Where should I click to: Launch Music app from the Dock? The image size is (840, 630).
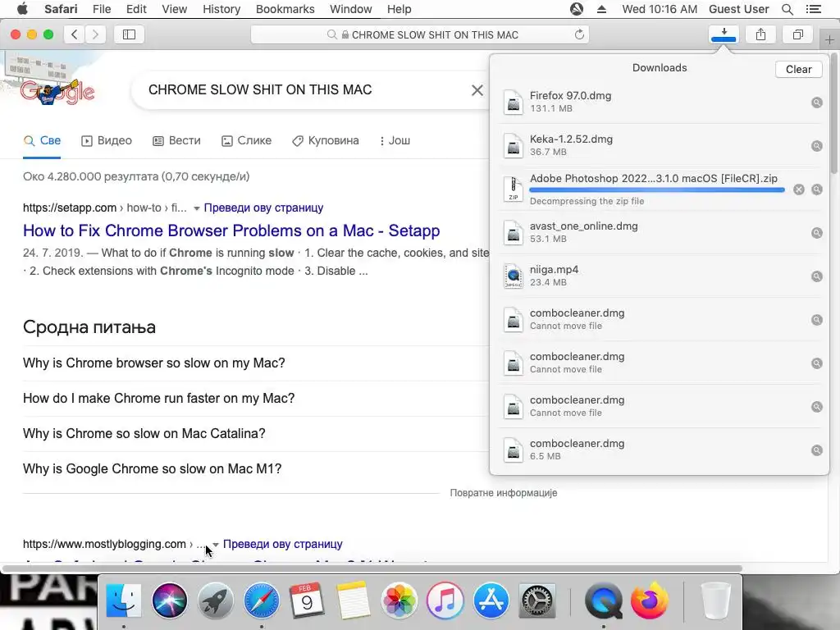point(445,600)
